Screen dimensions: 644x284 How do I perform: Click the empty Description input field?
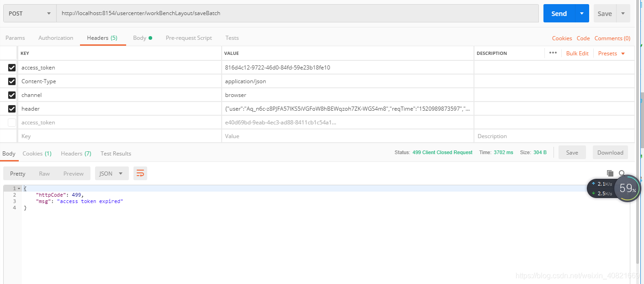(554, 136)
